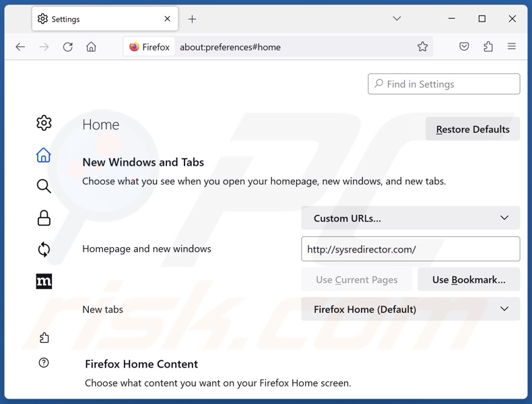Open a new tab with plus button
Screen dimensions: 532x404
tap(192, 19)
